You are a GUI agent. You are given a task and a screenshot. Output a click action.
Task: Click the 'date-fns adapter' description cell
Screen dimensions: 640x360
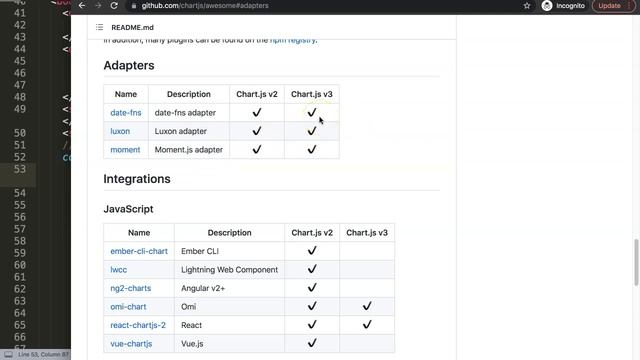(x=189, y=113)
